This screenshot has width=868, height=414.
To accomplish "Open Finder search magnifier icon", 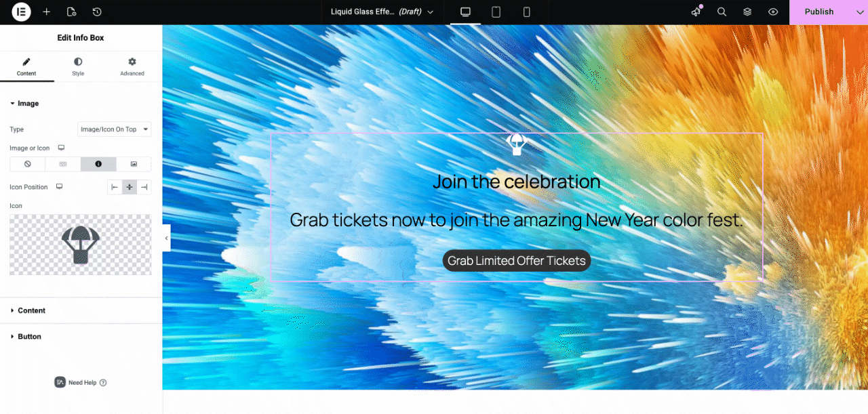I will [x=722, y=12].
